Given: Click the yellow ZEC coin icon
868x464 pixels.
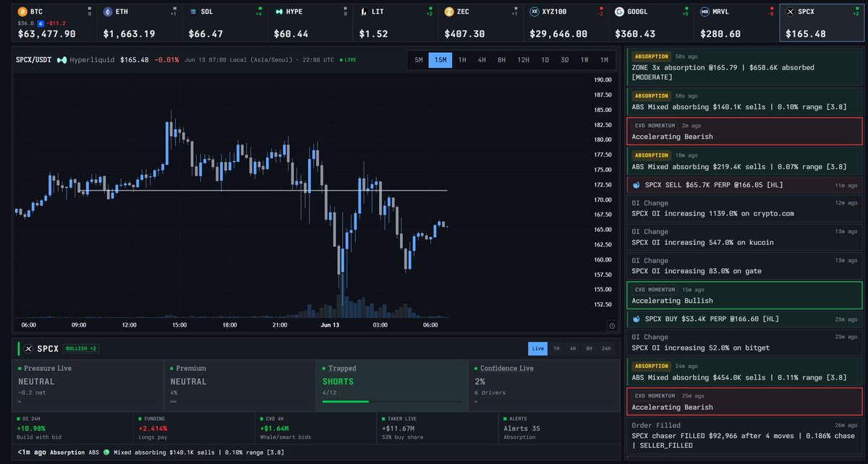Looking at the screenshot, I should pos(449,12).
